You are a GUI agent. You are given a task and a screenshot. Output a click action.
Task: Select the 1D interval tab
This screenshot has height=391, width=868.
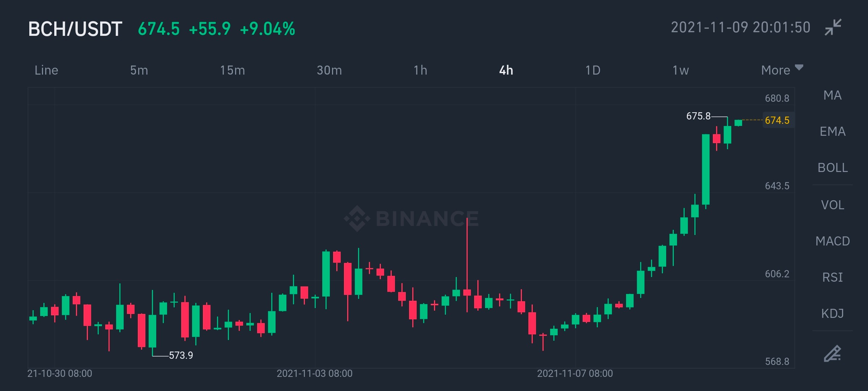click(593, 70)
